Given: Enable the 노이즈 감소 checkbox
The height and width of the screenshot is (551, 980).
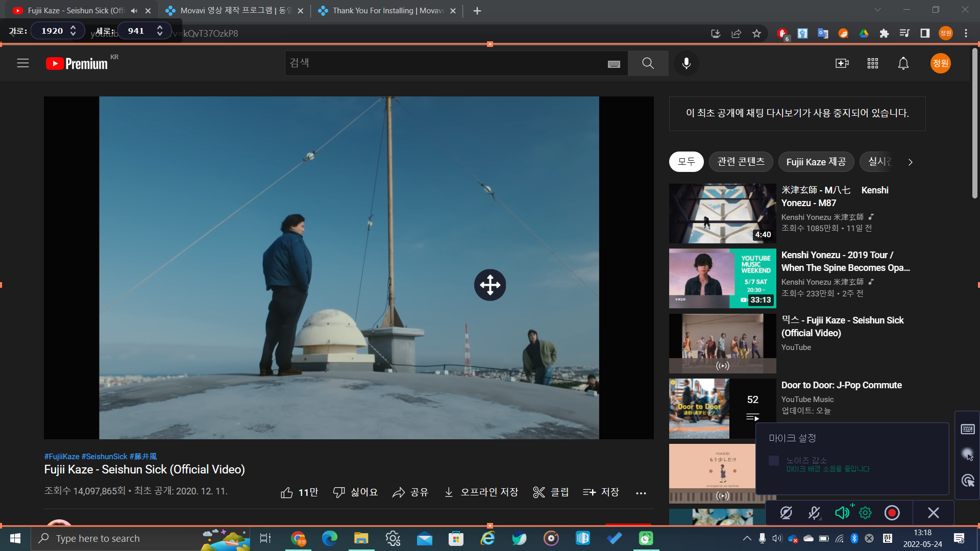Looking at the screenshot, I should pyautogui.click(x=774, y=461).
